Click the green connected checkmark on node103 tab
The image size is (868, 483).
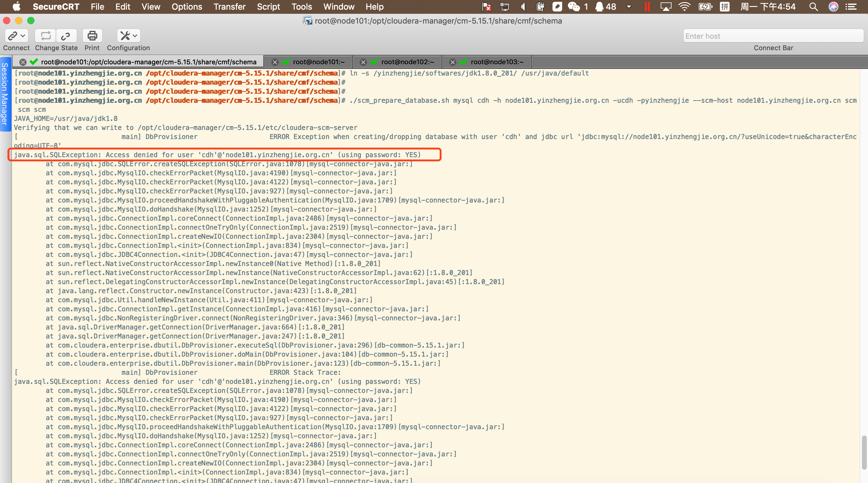[464, 62]
